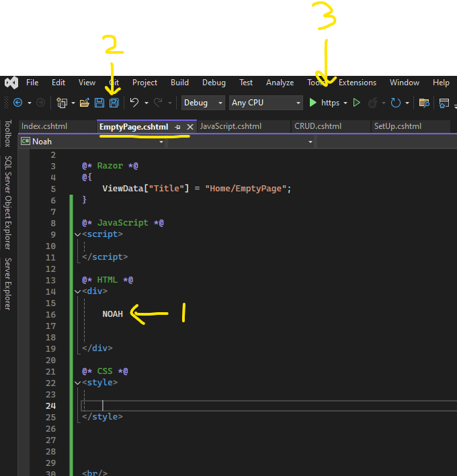457x476 pixels.
Task: Open the middle member navigation dropdown
Action: (x=241, y=142)
